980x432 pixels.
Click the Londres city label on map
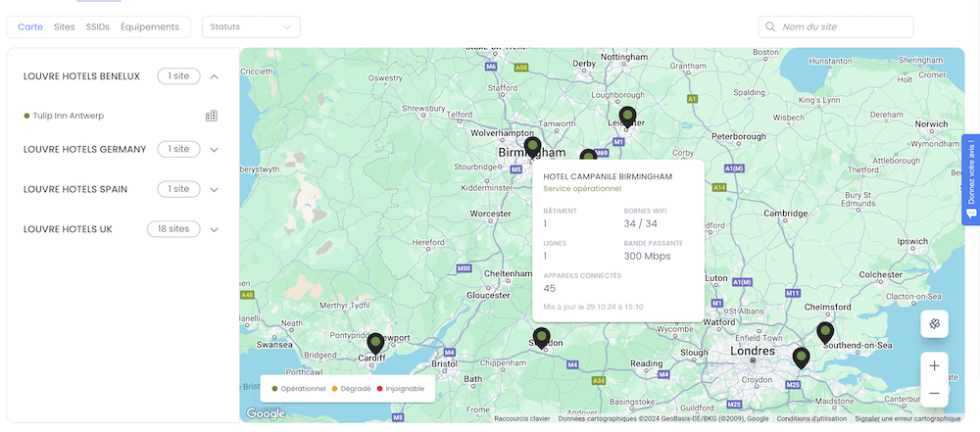(753, 352)
